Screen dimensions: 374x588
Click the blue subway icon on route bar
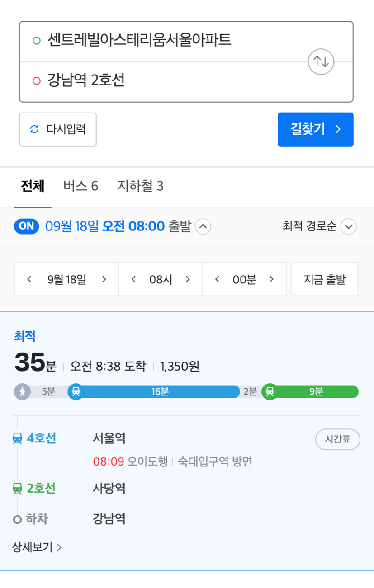(x=76, y=391)
